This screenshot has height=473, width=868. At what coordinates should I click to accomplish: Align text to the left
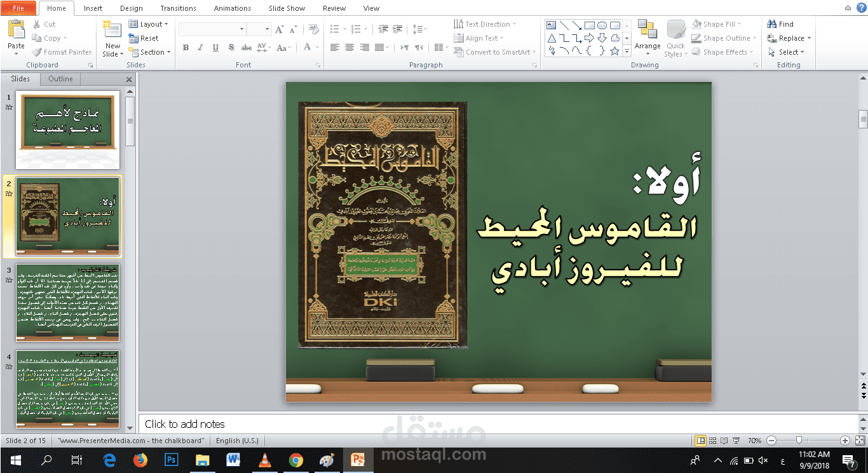[335, 48]
